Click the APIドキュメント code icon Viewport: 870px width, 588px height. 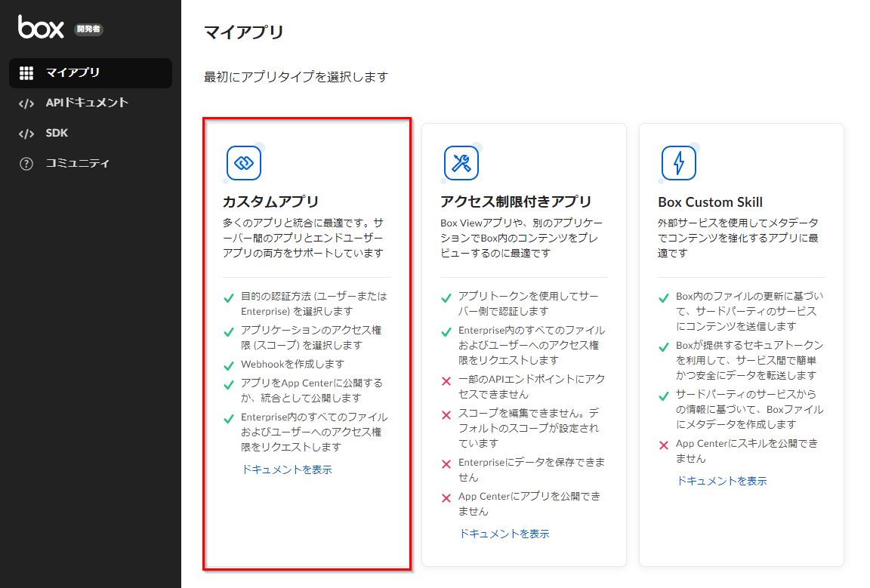[x=26, y=103]
